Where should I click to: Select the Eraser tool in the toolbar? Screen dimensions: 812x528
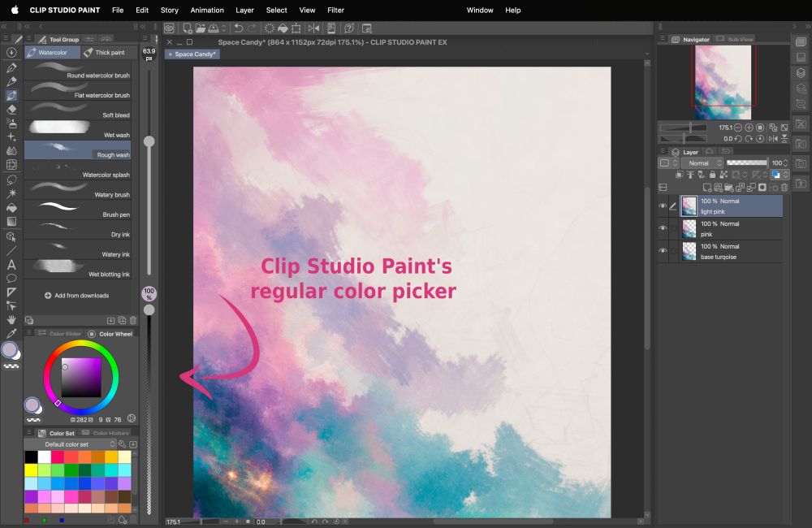pyautogui.click(x=11, y=110)
